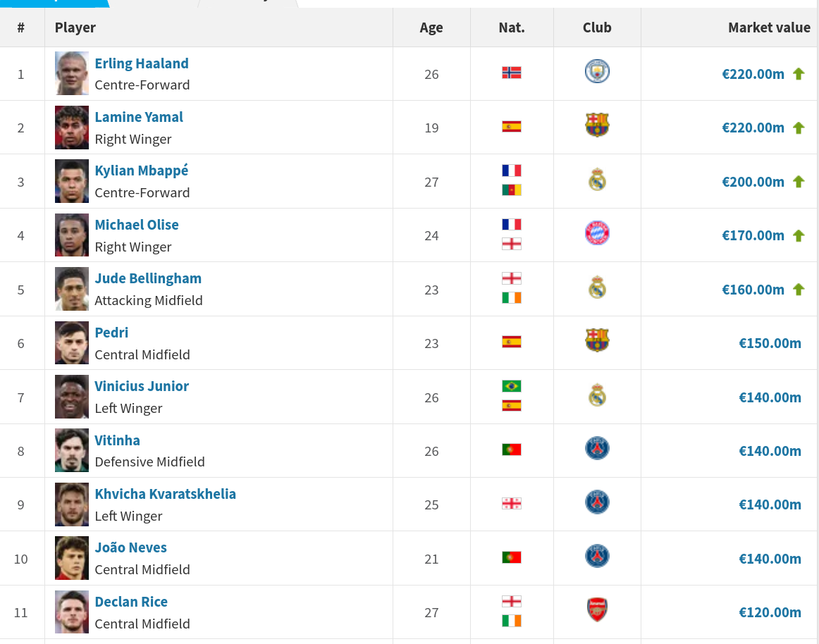Click Declan Rice's portrait thumbnail

click(72, 612)
